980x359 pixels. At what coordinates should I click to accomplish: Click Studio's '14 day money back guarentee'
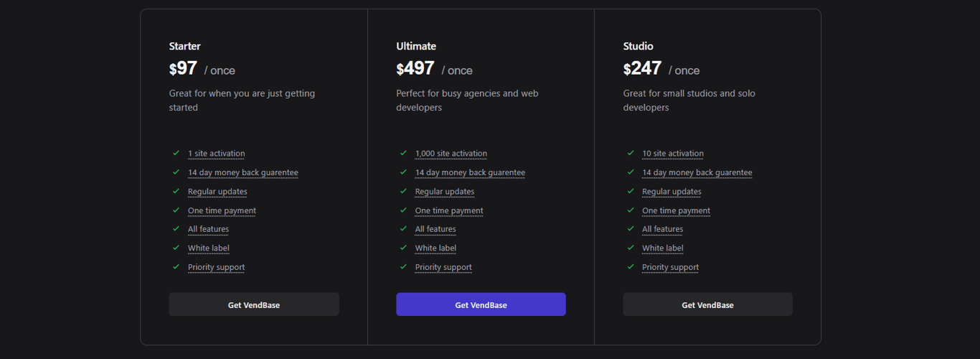pos(697,172)
